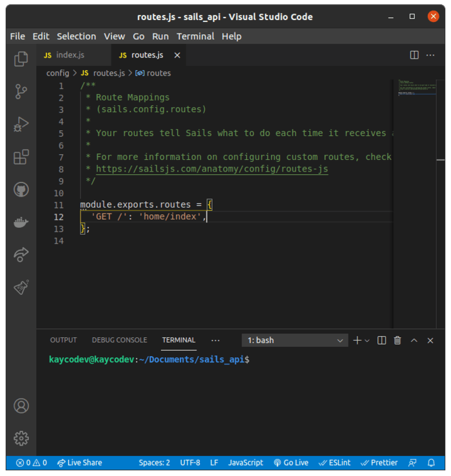Click line number 14 in gutter
Viewport: 451px width, 476px height.
[x=59, y=241]
